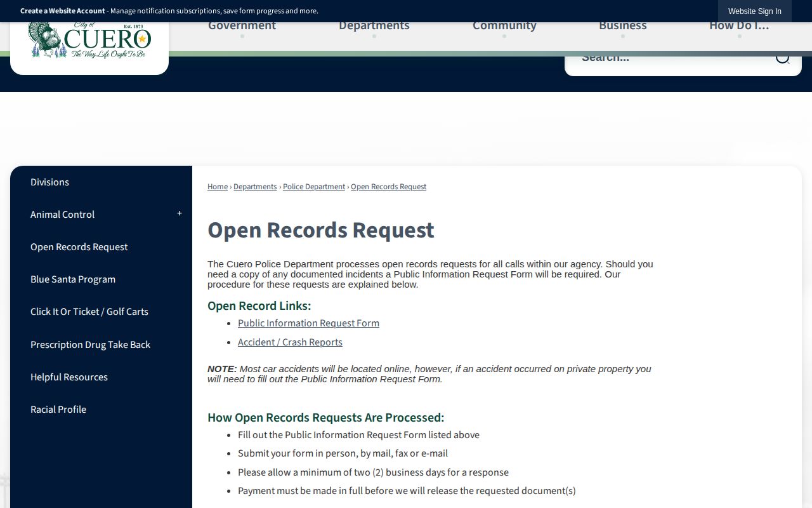Go to Departments breadcrumb link
The width and height of the screenshot is (812, 508).
pyautogui.click(x=255, y=187)
